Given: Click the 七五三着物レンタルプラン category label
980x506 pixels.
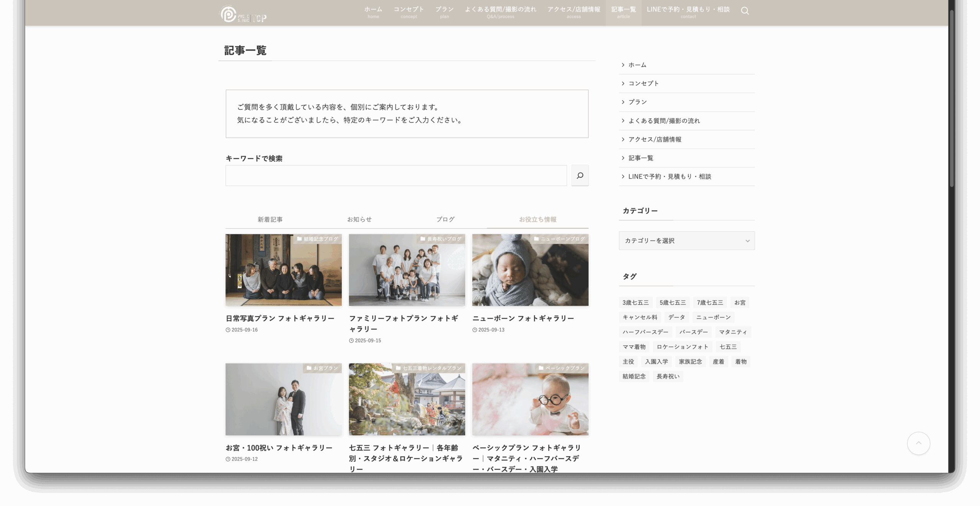Looking at the screenshot, I should click(x=429, y=368).
